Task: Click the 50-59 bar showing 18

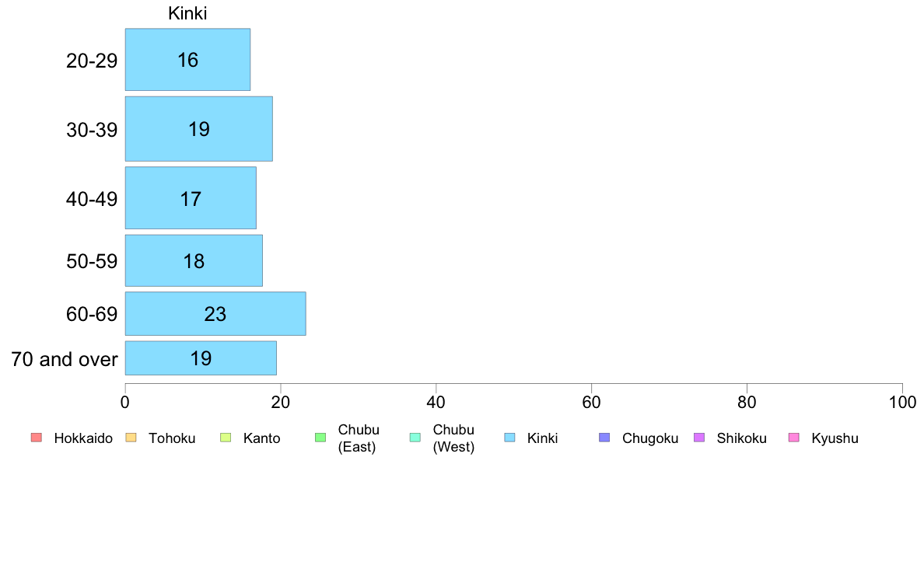Action: [x=194, y=260]
